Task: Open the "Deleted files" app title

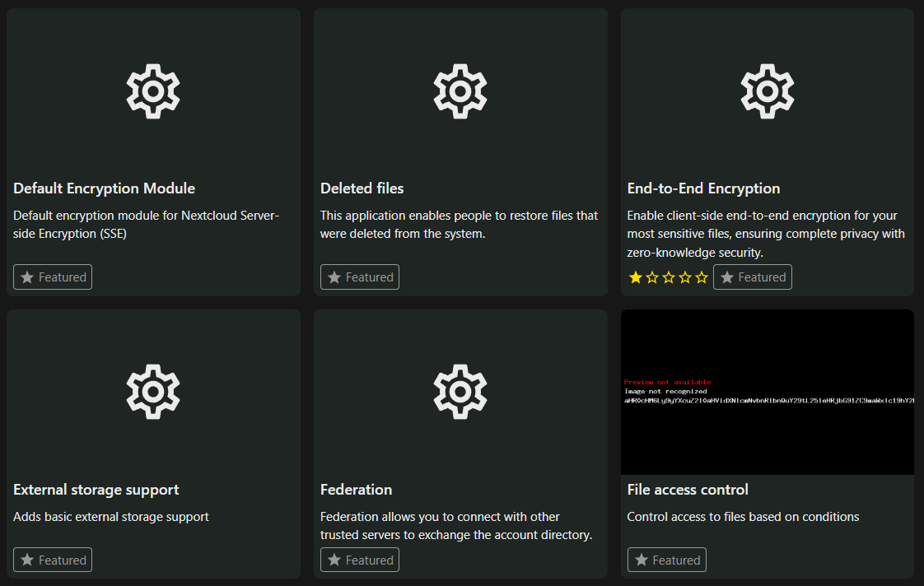Action: 362,188
